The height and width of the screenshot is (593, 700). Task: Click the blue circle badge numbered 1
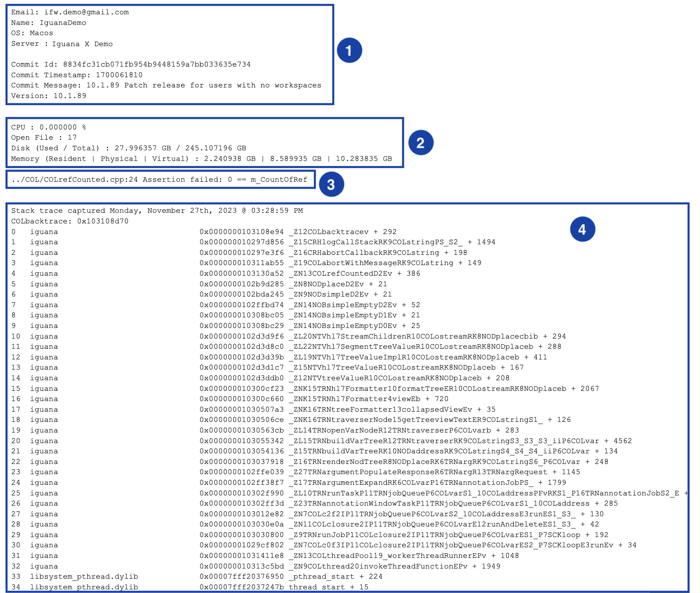pyautogui.click(x=349, y=50)
